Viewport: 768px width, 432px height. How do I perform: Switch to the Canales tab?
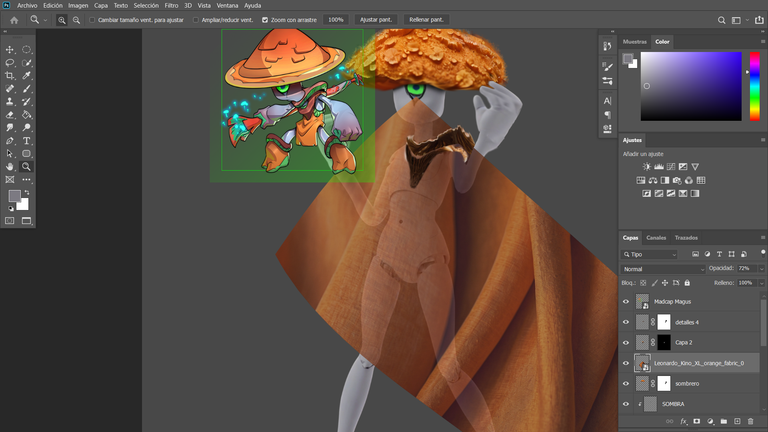[x=656, y=238]
